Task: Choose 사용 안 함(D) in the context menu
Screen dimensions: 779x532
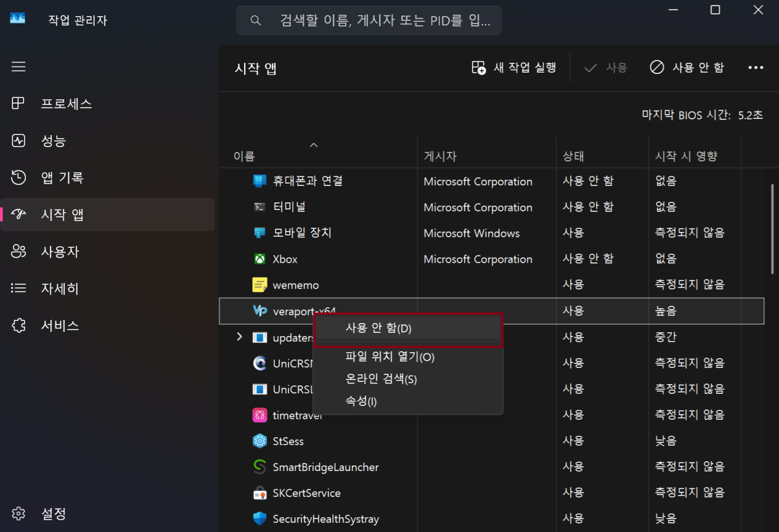Action: (x=408, y=328)
